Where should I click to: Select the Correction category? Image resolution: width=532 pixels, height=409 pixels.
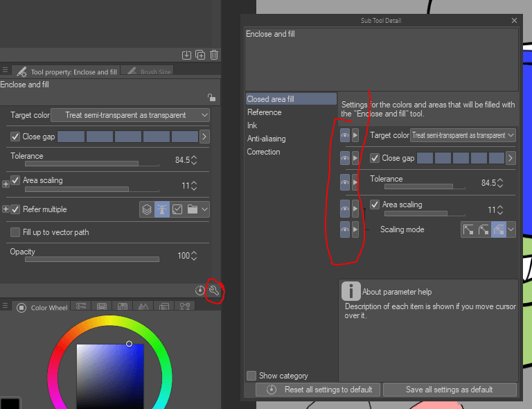point(264,152)
